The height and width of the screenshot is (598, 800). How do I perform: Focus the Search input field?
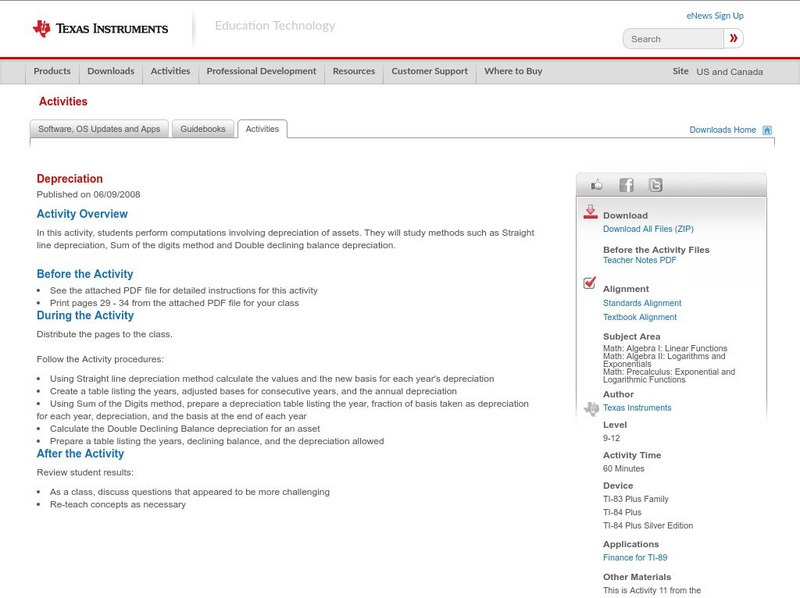(673, 39)
